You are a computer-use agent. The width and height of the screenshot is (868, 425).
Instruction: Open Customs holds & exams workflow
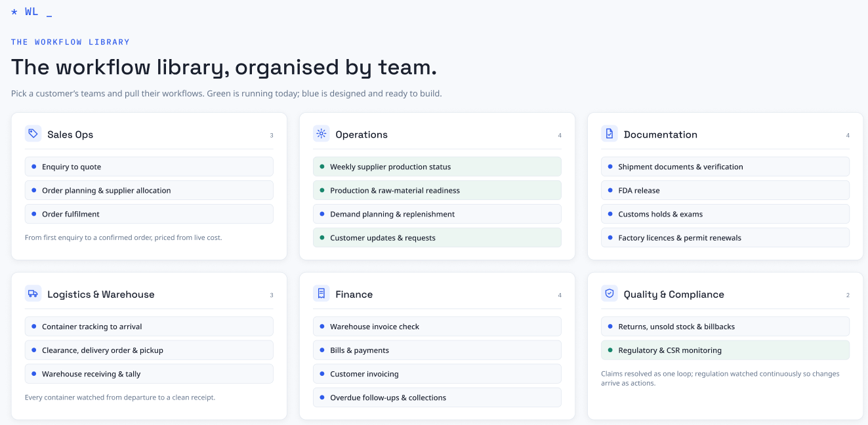(x=725, y=214)
